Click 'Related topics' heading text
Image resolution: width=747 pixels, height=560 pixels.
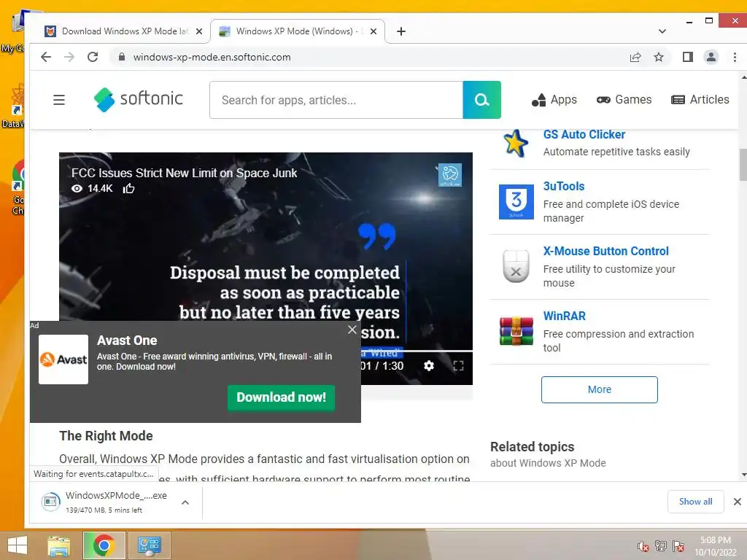click(532, 447)
